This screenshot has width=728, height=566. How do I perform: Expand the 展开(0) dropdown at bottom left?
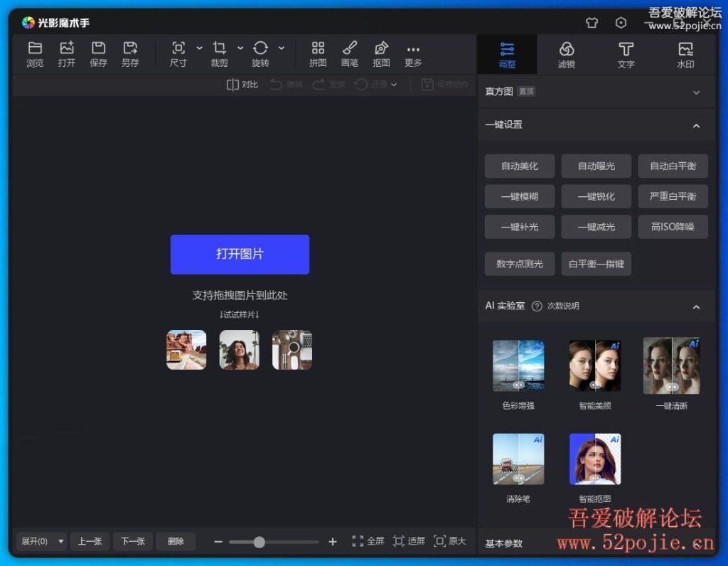(x=41, y=541)
